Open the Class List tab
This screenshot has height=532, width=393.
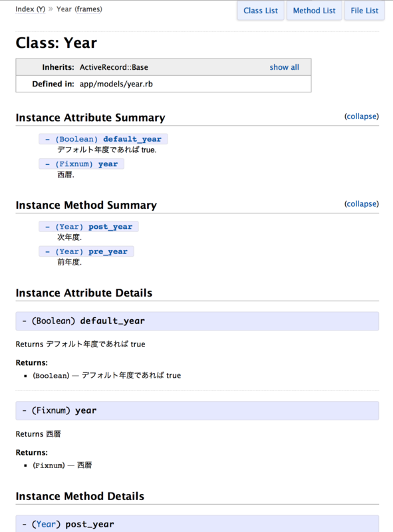[260, 11]
